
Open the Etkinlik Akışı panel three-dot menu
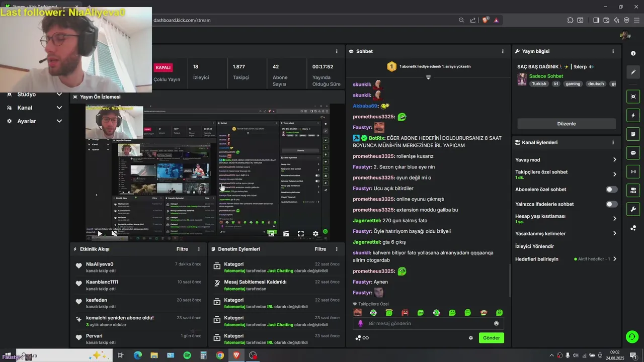[x=199, y=249]
